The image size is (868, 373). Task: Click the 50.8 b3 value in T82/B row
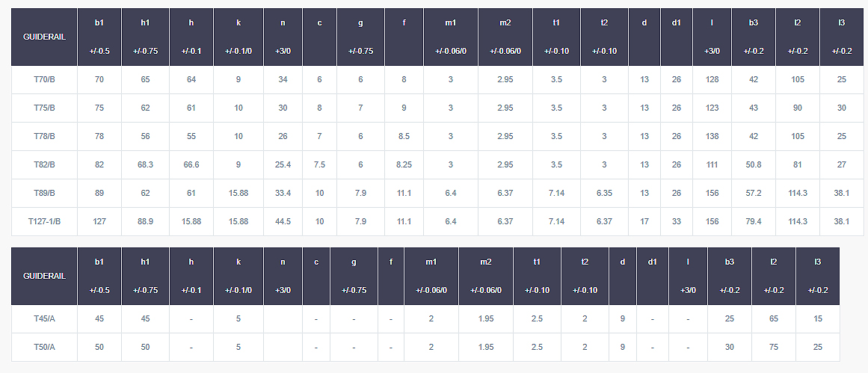click(x=754, y=164)
